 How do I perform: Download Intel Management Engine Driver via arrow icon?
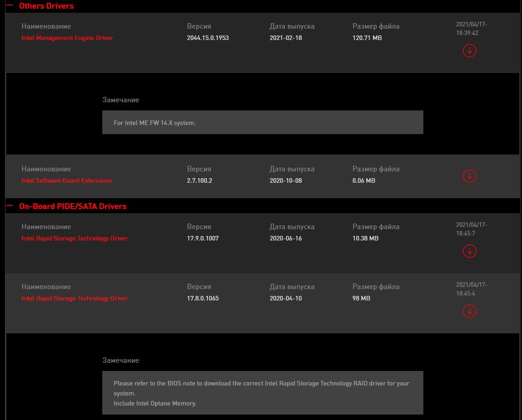[x=469, y=50]
